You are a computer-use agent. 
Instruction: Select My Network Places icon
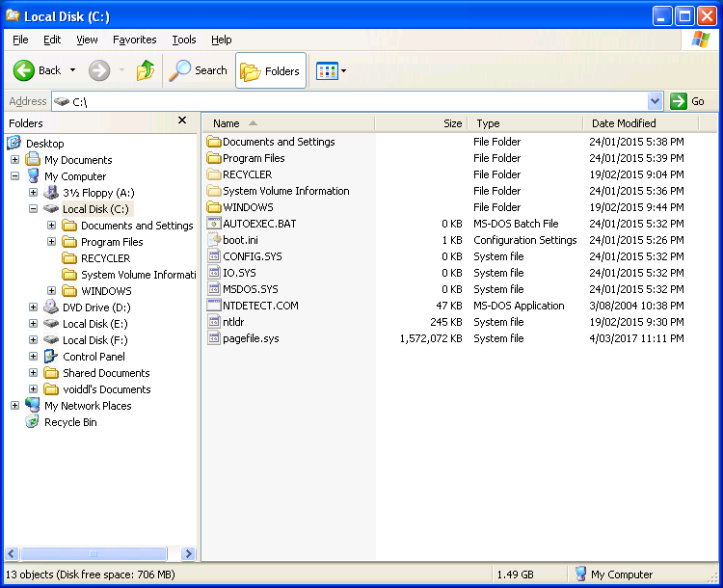[x=33, y=406]
